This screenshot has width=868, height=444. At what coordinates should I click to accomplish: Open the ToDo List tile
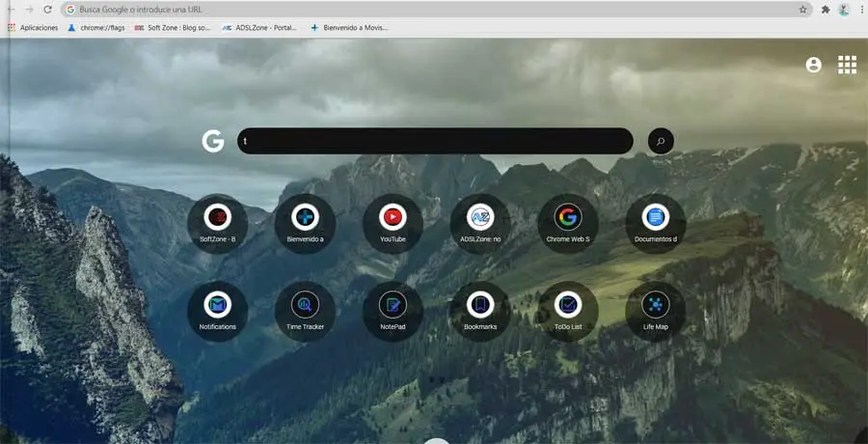pos(568,311)
